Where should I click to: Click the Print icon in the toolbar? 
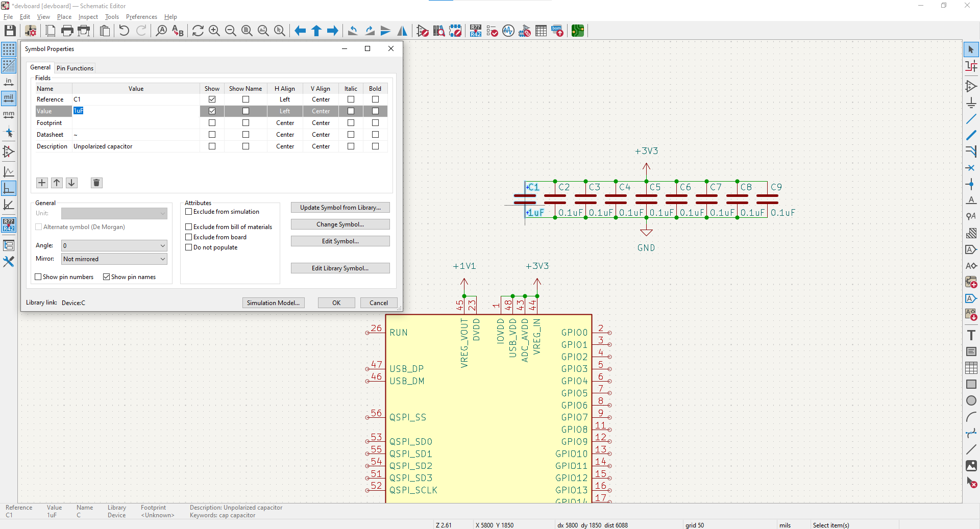point(67,31)
